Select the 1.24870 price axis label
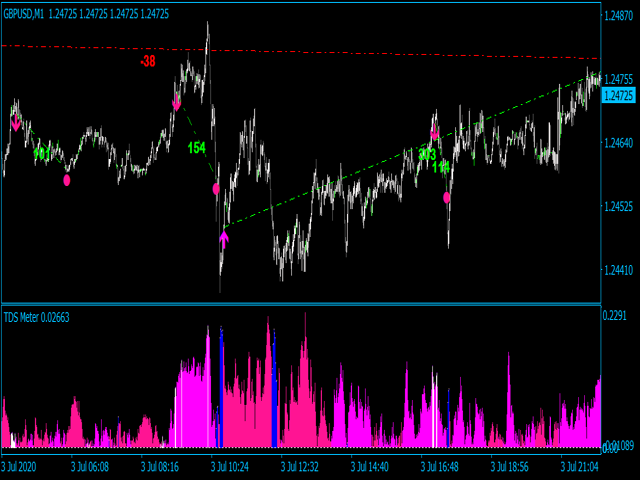 [x=618, y=16]
